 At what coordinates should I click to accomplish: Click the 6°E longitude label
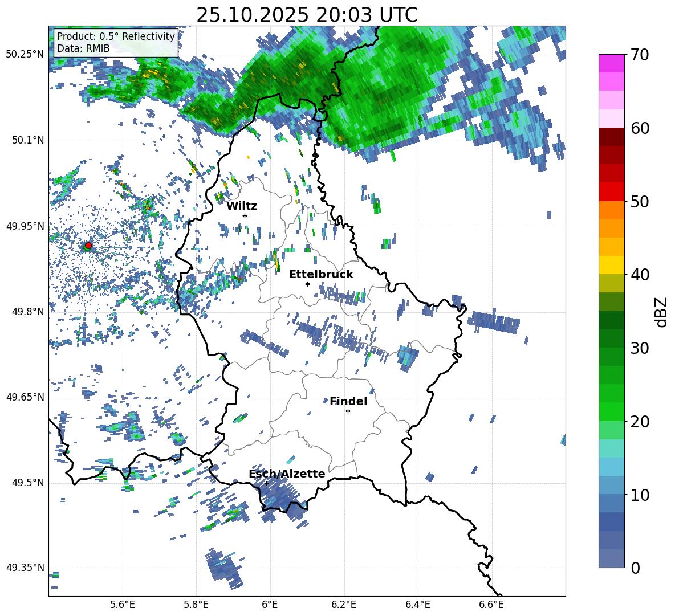pyautogui.click(x=270, y=605)
